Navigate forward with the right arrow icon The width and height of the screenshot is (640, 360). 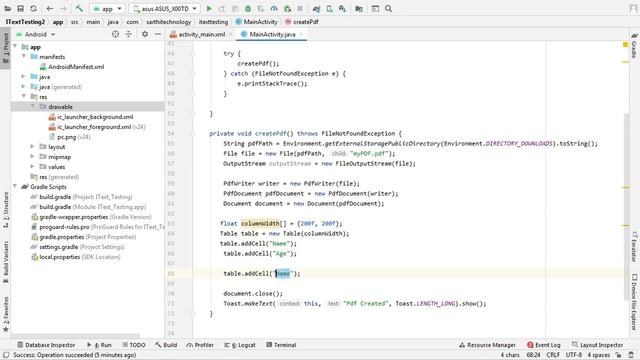tap(63, 9)
